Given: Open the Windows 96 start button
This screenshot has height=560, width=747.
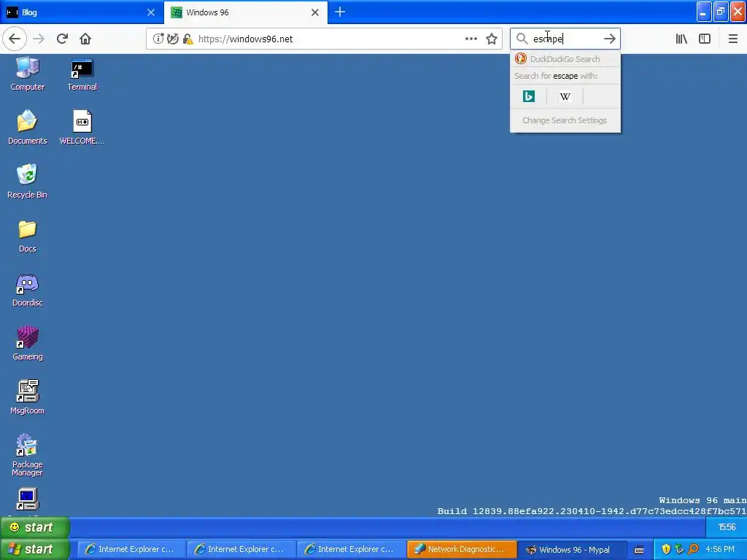Looking at the screenshot, I should (x=35, y=527).
